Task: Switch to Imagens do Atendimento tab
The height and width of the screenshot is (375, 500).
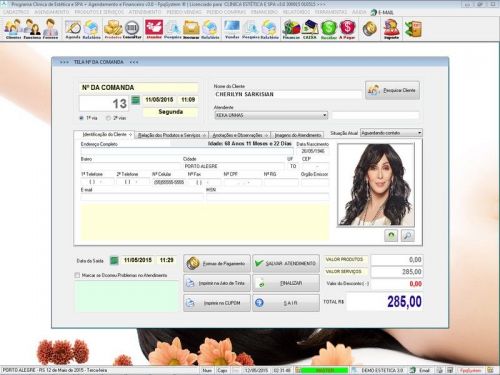Action: [298, 135]
